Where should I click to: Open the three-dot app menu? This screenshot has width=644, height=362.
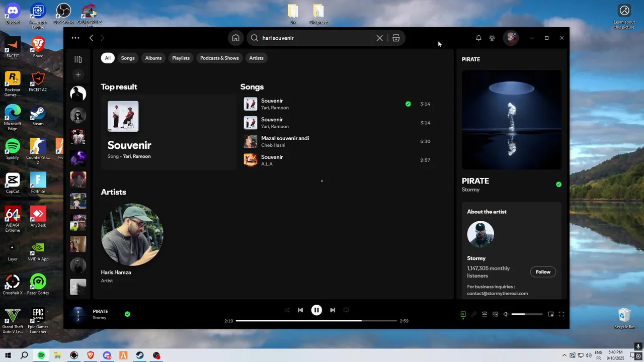(75, 38)
